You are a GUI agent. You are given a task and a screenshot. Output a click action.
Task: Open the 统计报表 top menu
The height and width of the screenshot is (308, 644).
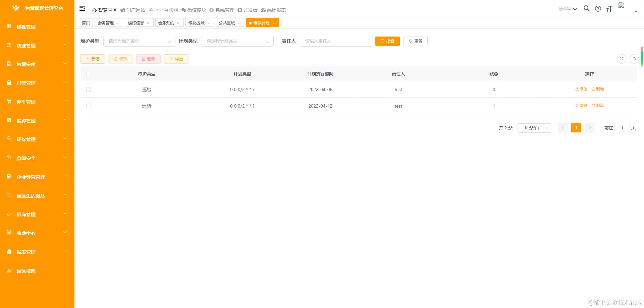tap(273, 10)
